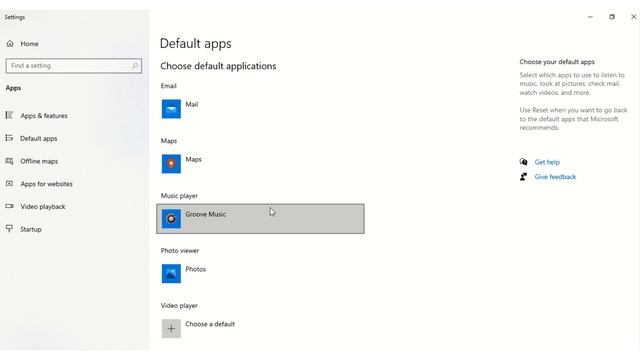Open the Get help link
The image size is (640, 360).
click(547, 162)
